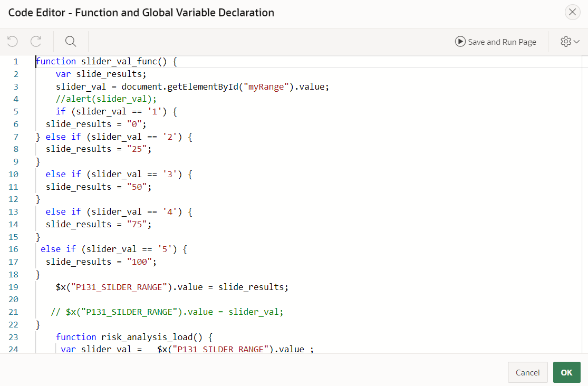The width and height of the screenshot is (588, 386).
Task: Open the Find search icon
Action: tap(71, 41)
